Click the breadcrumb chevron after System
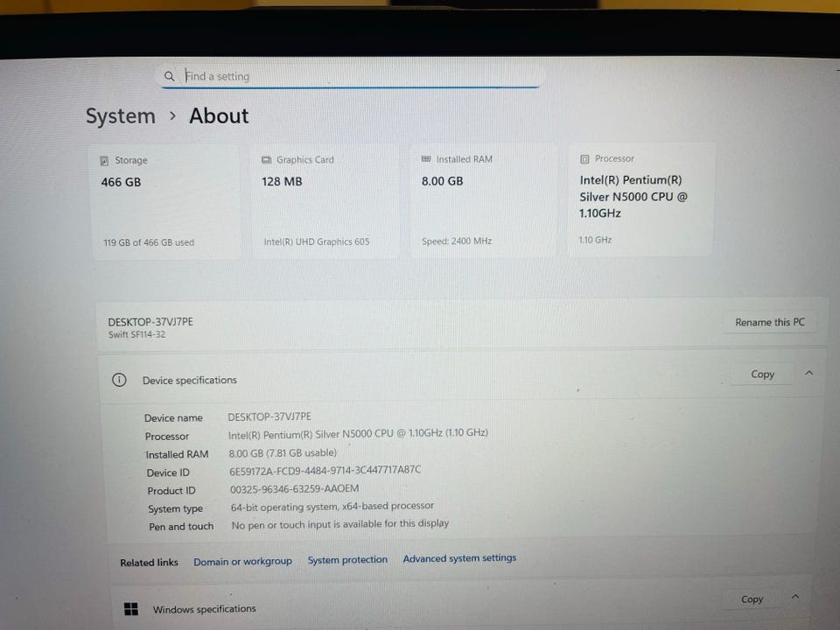Viewport: 840px width, 630px height. pyautogui.click(x=172, y=115)
